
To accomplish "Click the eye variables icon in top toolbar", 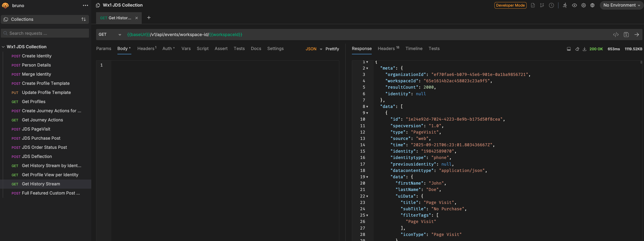I will [574, 5].
